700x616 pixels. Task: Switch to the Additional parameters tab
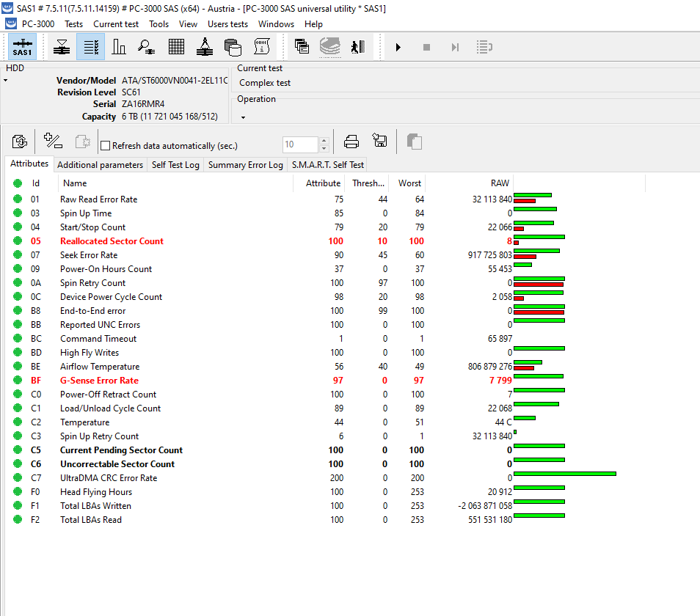(100, 165)
